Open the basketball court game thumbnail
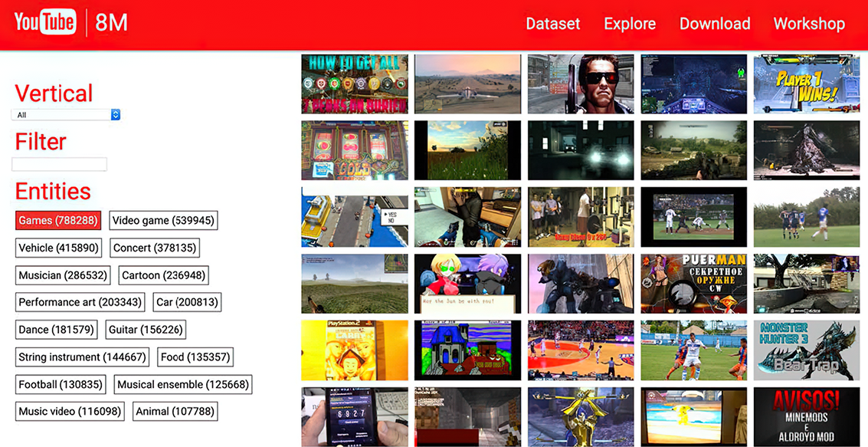Image resolution: width=868 pixels, height=447 pixels. tap(581, 350)
